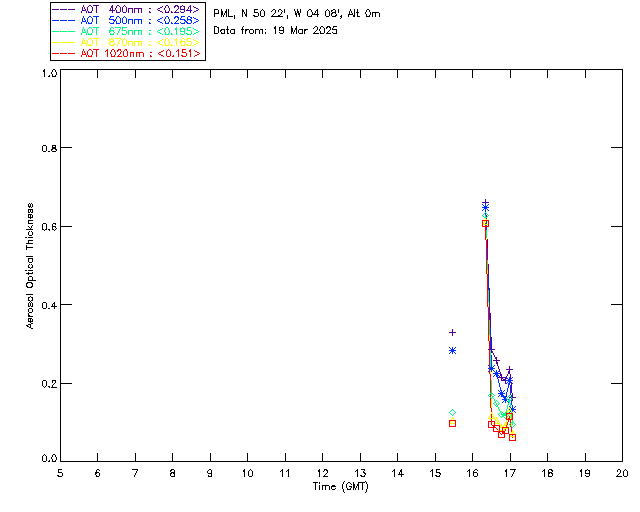Image resolution: width=640 pixels, height=512 pixels.
Task: Click the AOT 675nm legend entry
Action: pos(126,31)
